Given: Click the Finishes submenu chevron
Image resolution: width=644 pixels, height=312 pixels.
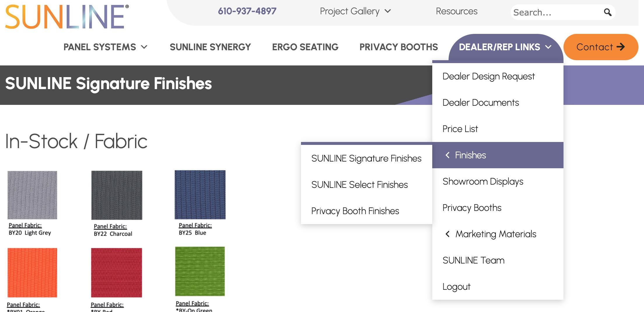Looking at the screenshot, I should 447,155.
